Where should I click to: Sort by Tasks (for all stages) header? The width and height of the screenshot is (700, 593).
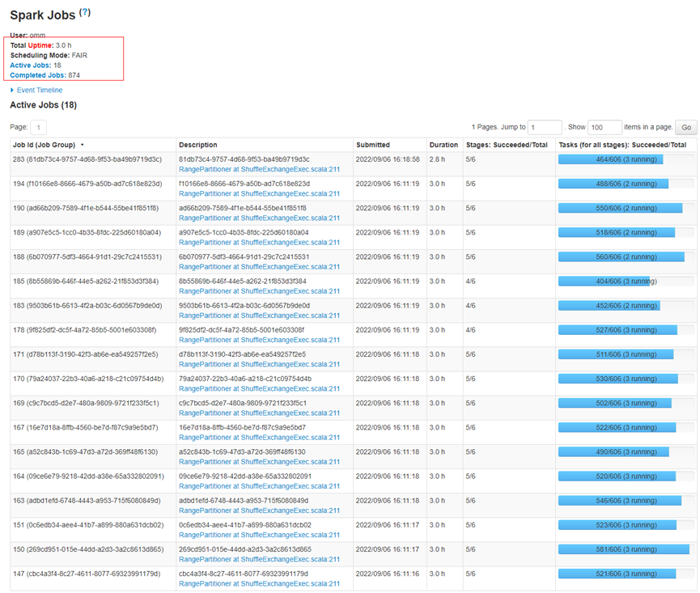pyautogui.click(x=622, y=145)
